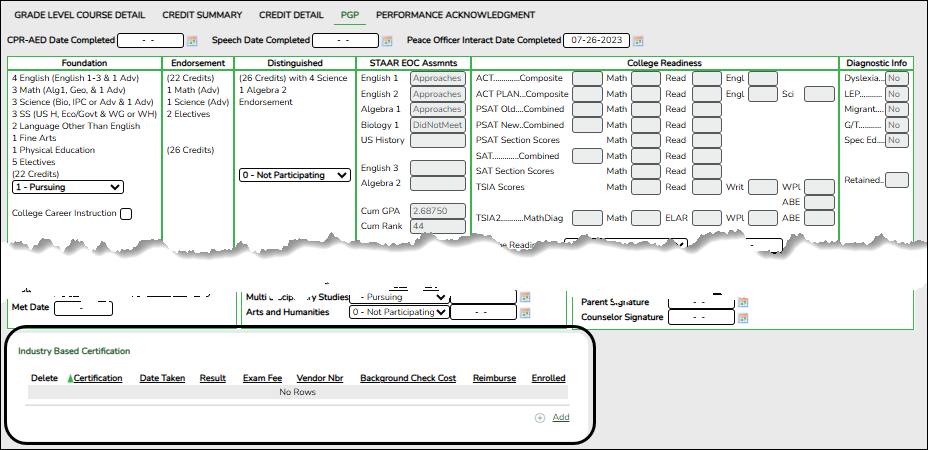This screenshot has width=928, height=450.
Task: Open calendar icon next to Counselor Signature
Action: [743, 317]
